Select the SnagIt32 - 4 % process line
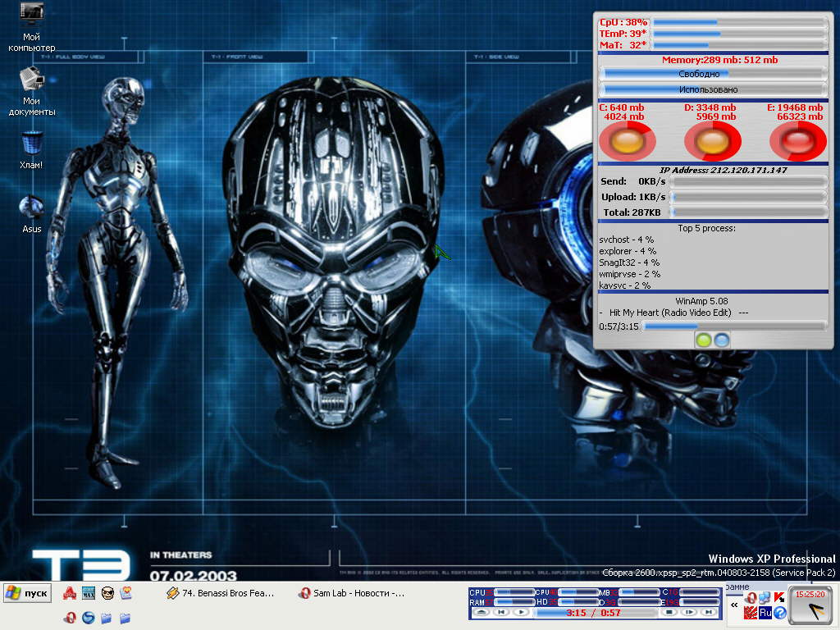Screen dimensions: 840x630 [629, 262]
